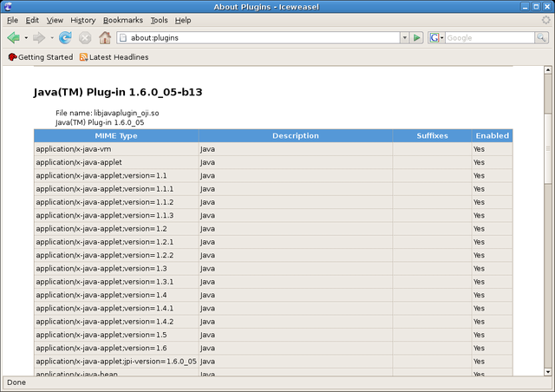Click the applet;version=1.1.3 cell

tap(116, 215)
